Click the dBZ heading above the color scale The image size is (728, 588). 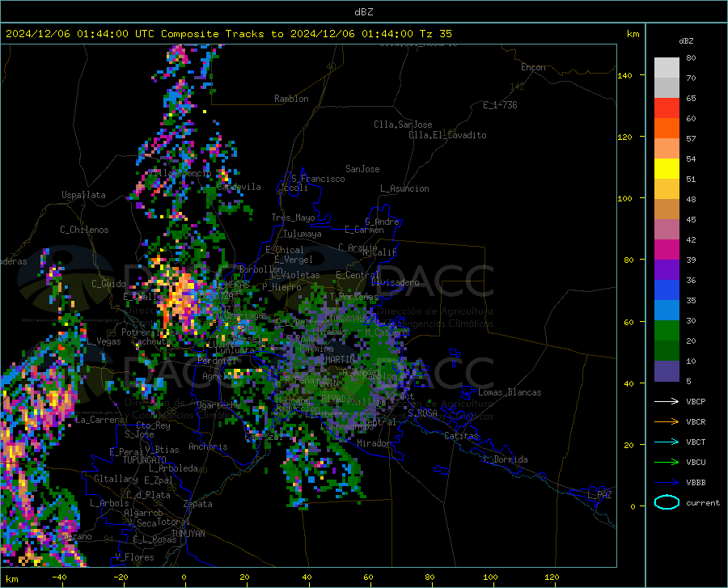[x=686, y=40]
